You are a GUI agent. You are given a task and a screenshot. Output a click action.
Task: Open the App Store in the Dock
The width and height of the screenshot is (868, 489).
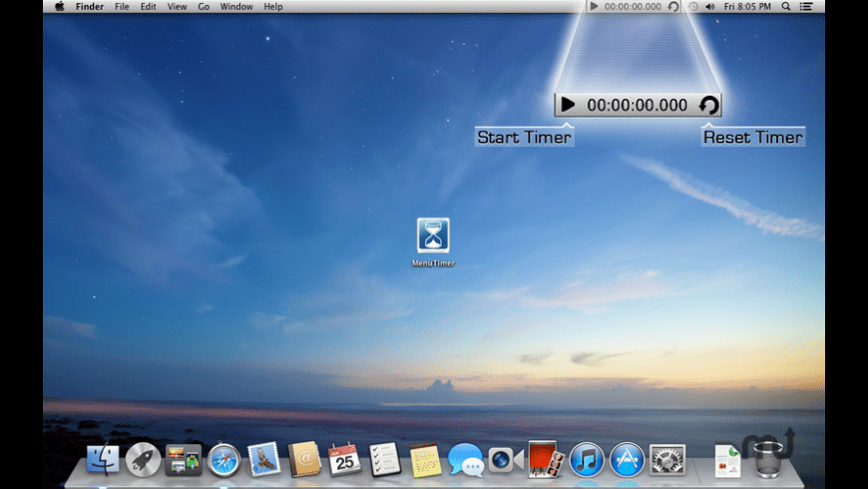tap(627, 460)
